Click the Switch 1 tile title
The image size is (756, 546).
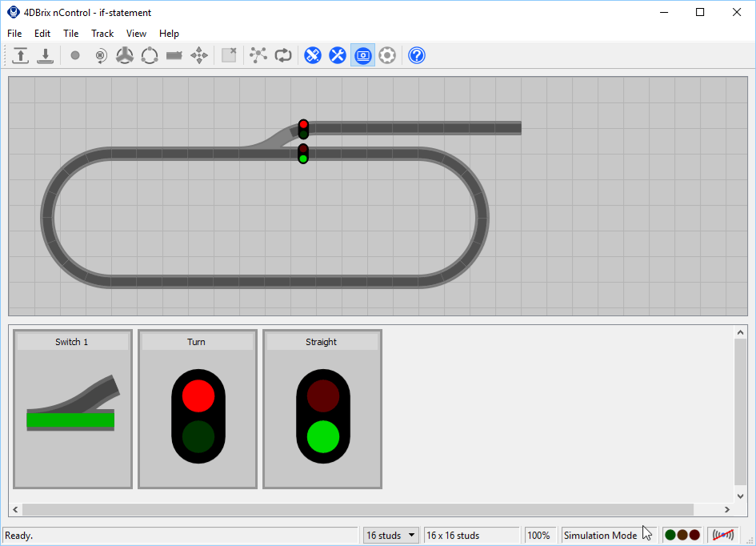point(71,342)
